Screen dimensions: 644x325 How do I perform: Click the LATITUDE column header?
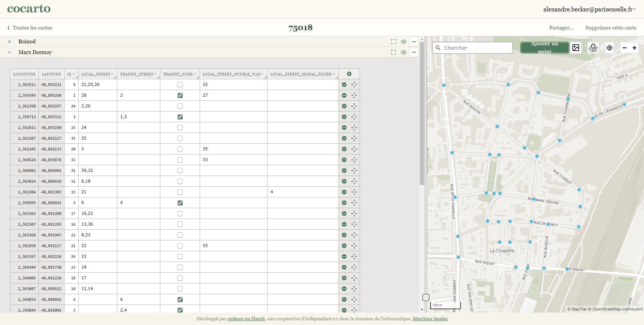point(51,74)
